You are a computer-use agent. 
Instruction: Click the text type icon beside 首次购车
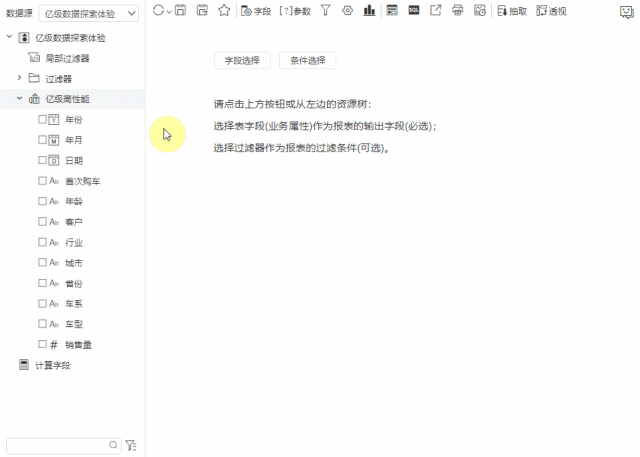click(54, 181)
